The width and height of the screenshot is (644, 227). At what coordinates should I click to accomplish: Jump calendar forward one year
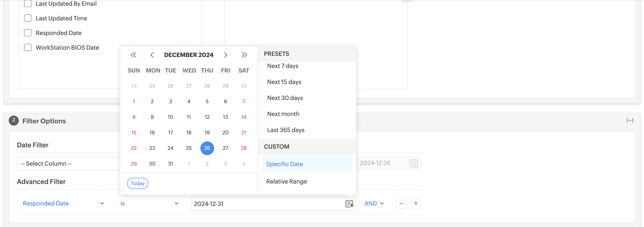click(x=244, y=55)
